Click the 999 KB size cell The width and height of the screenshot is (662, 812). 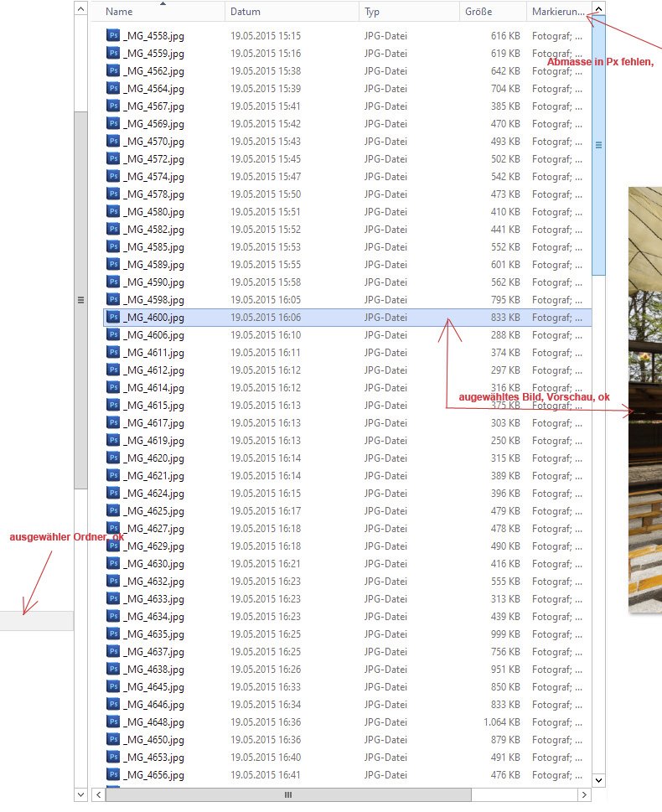coord(505,634)
